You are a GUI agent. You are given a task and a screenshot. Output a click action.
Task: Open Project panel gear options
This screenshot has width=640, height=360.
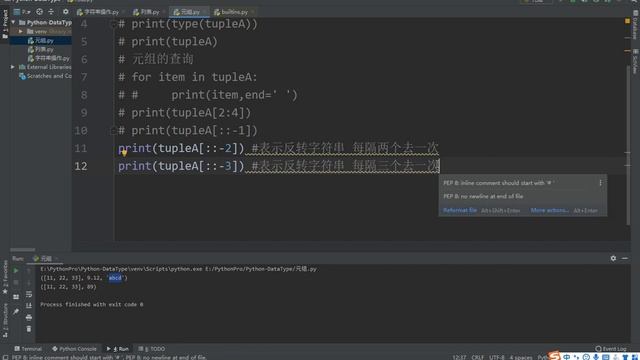pyautogui.click(x=65, y=12)
